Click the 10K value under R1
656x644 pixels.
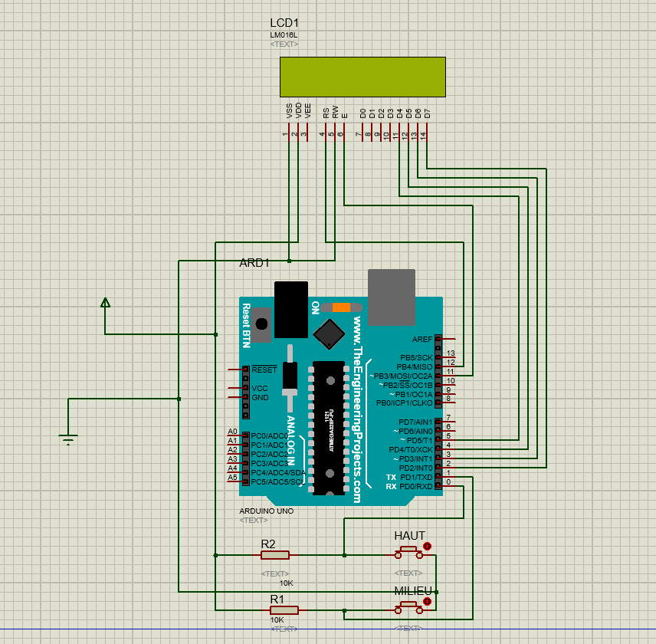coord(277,619)
